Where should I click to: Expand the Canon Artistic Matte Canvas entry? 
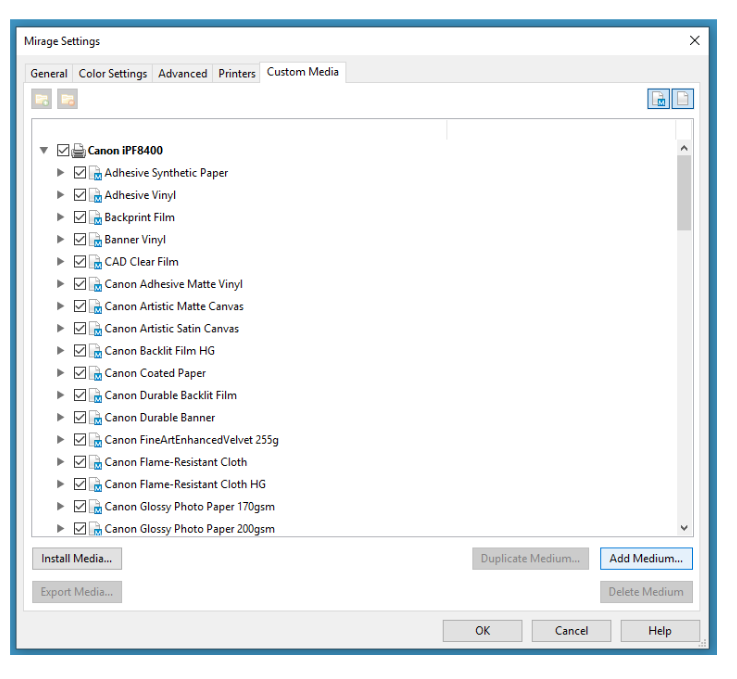60,306
